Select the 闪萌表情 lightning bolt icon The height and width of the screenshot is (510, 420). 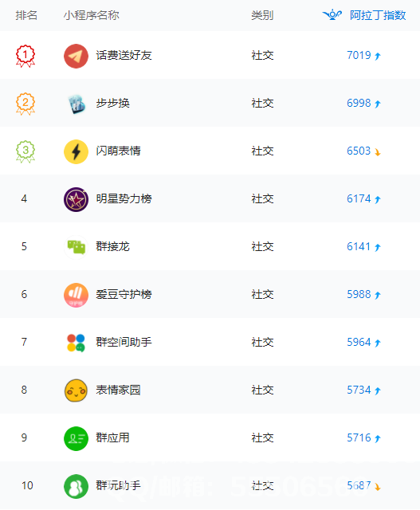tap(76, 151)
